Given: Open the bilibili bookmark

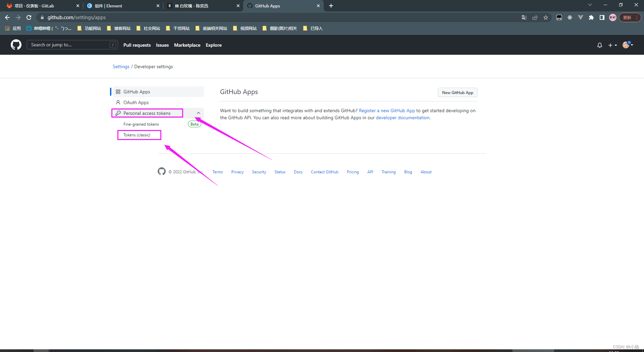Looking at the screenshot, I should (49, 28).
